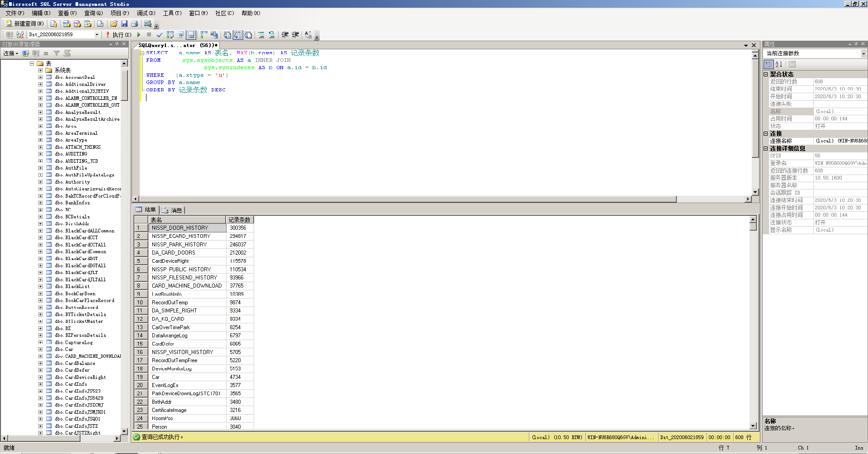Click the Comment out selected lines icon
Screen dimensions: 868x454
261,34
